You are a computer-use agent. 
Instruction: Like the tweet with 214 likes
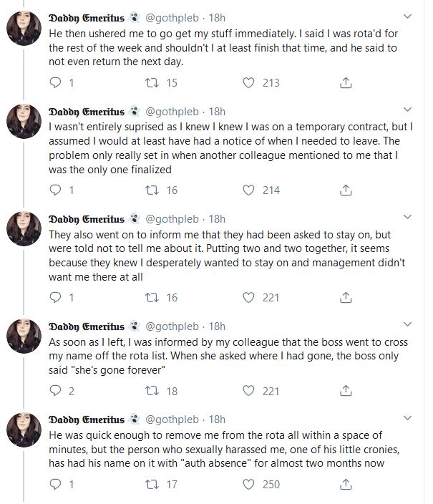click(248, 190)
